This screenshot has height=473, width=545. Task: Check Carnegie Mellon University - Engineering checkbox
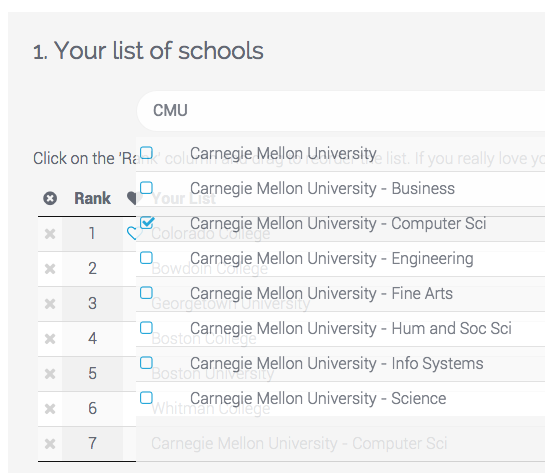(146, 258)
